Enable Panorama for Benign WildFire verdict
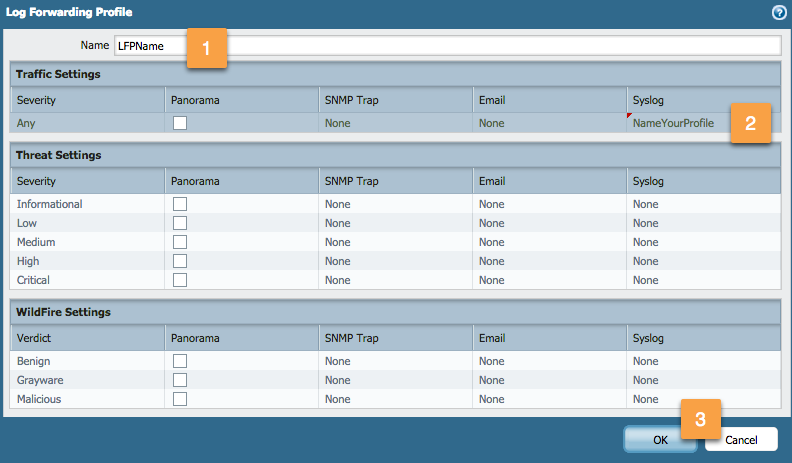Image resolution: width=792 pixels, height=463 pixels. pos(180,361)
